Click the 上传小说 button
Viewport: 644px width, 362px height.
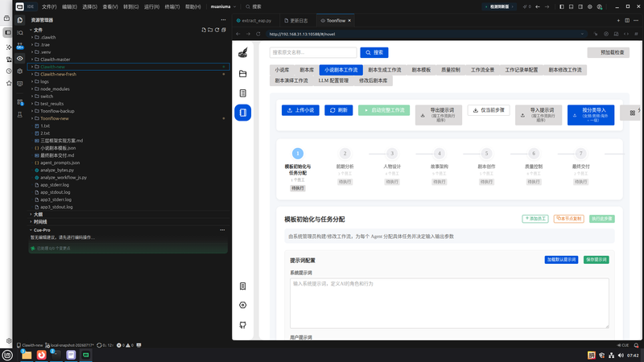click(x=300, y=110)
